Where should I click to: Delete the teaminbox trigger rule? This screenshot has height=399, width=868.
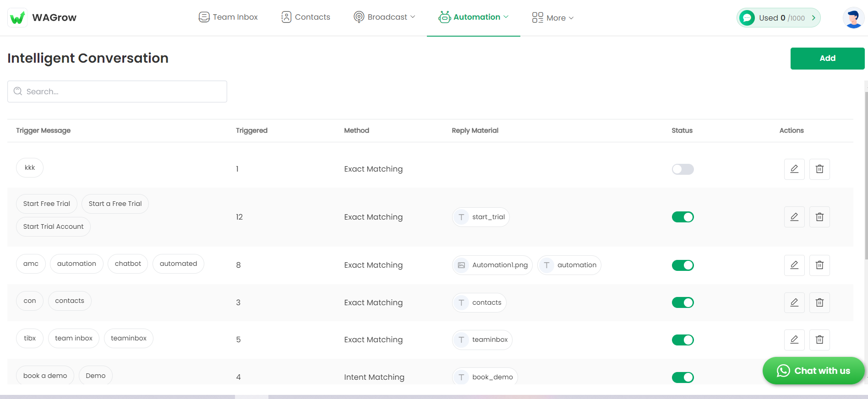[819, 340]
